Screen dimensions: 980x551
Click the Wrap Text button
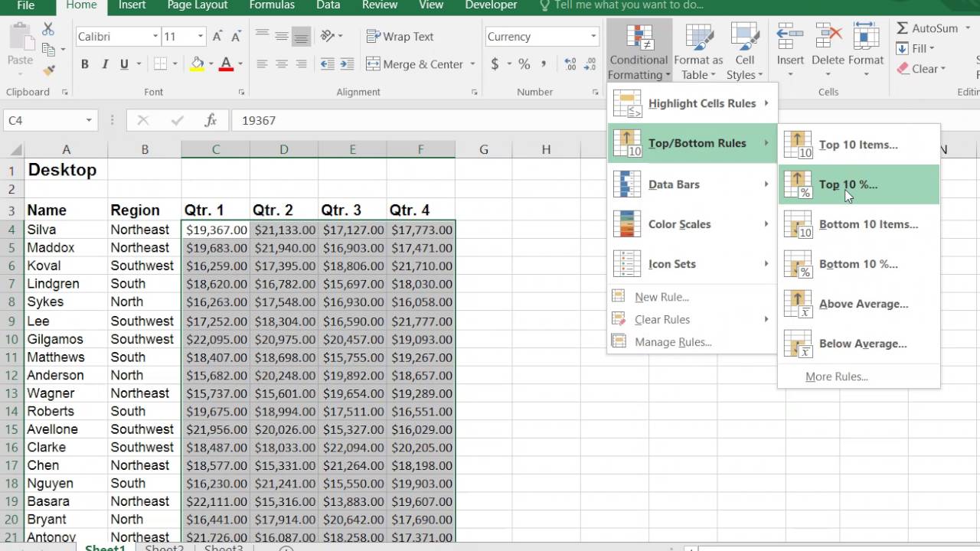(400, 36)
